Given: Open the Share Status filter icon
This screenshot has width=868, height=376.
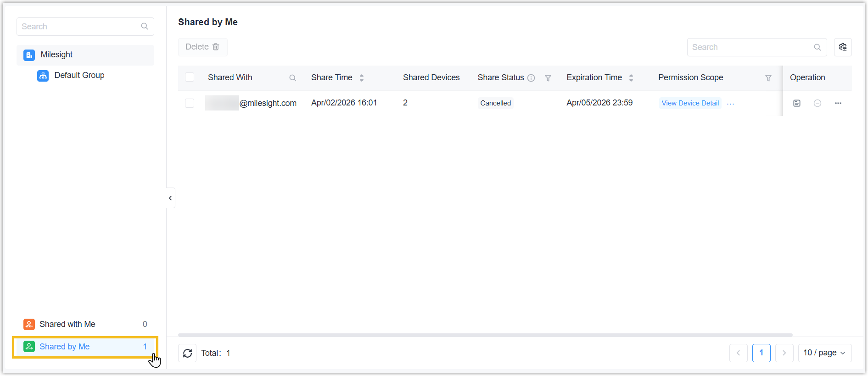Looking at the screenshot, I should (548, 78).
